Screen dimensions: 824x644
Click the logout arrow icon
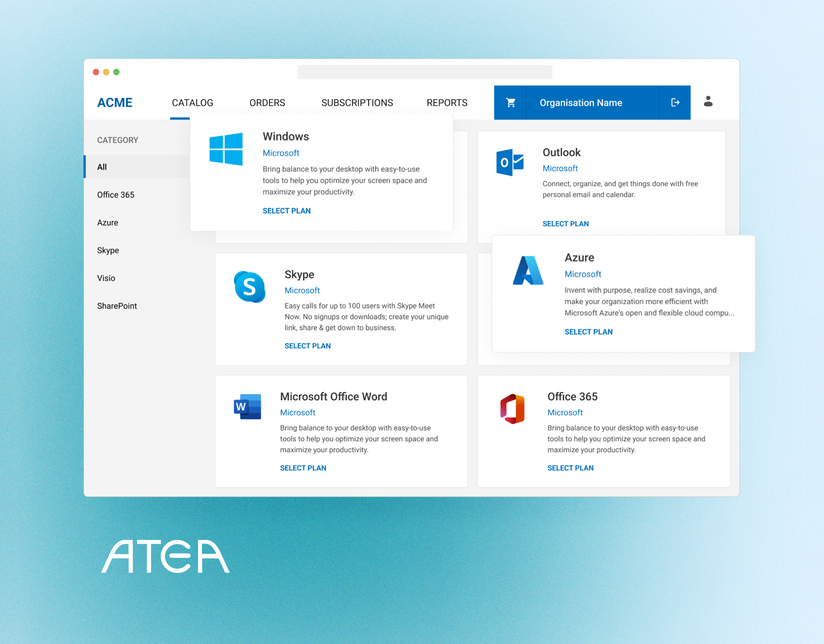(675, 103)
